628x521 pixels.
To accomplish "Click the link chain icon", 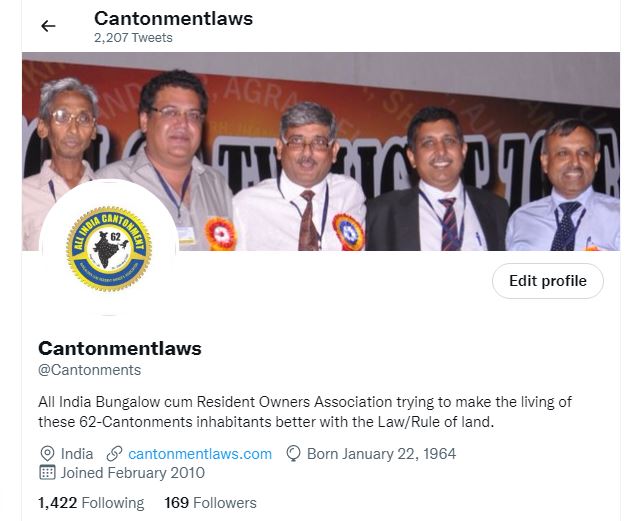I will 114,454.
